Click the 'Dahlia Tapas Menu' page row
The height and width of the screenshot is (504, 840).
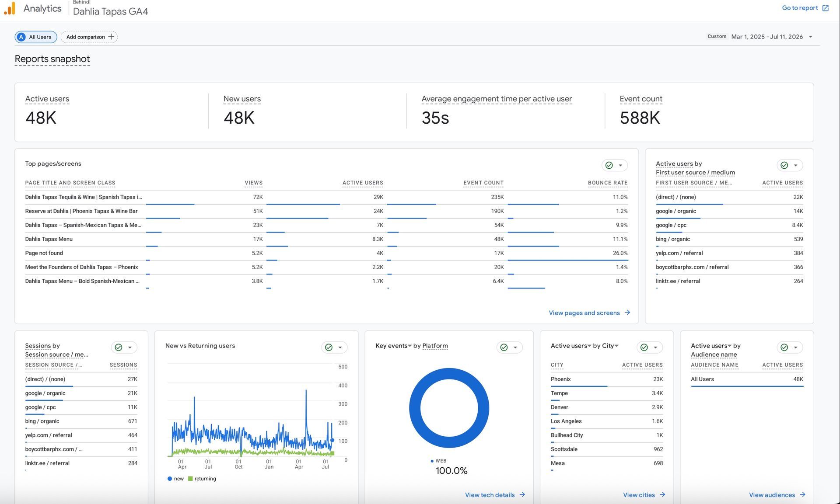pyautogui.click(x=326, y=239)
